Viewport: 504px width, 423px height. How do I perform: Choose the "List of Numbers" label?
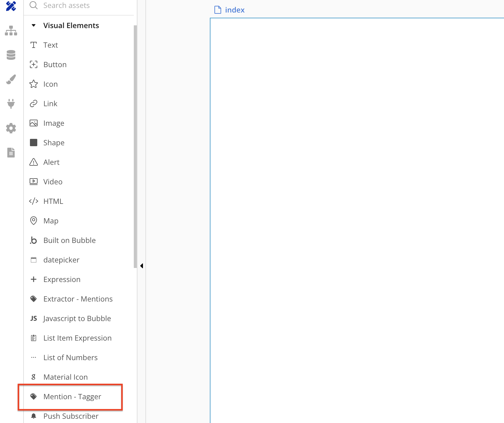click(71, 357)
